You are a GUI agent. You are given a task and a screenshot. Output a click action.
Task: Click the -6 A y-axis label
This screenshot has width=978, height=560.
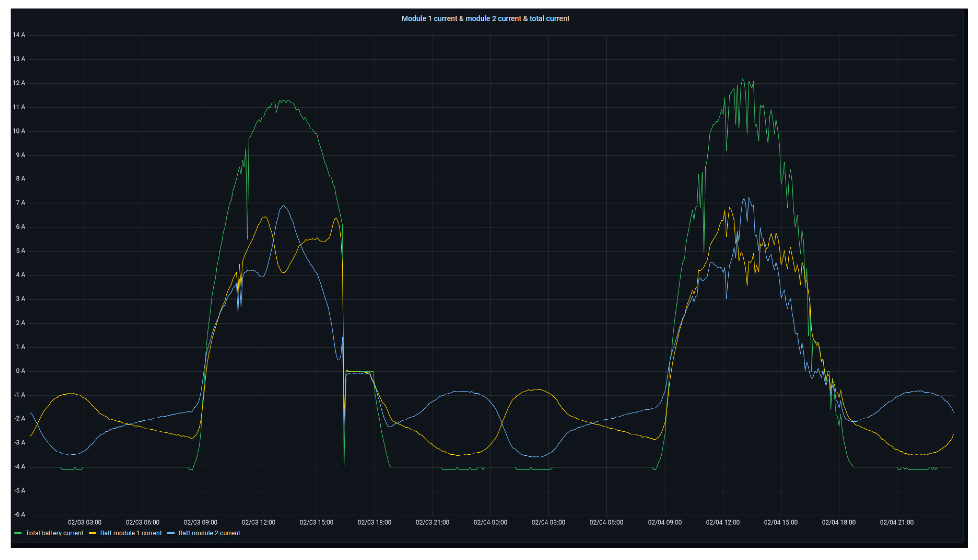click(x=20, y=515)
